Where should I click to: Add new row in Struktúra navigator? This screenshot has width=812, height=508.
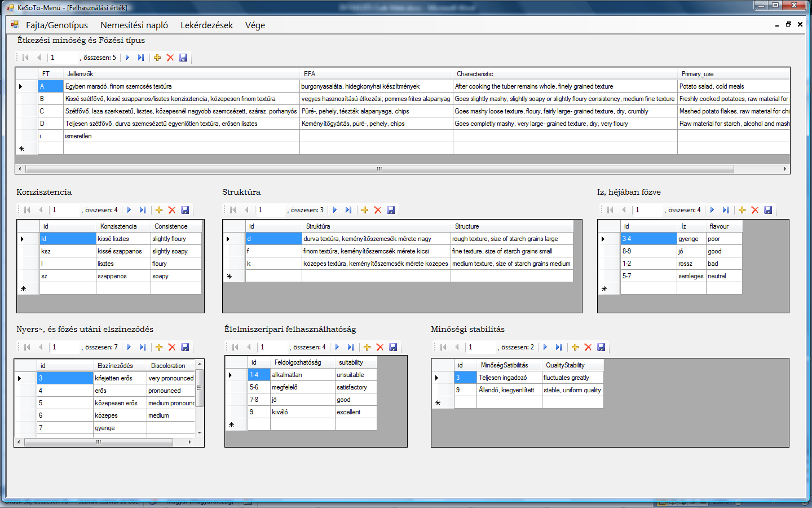[365, 210]
